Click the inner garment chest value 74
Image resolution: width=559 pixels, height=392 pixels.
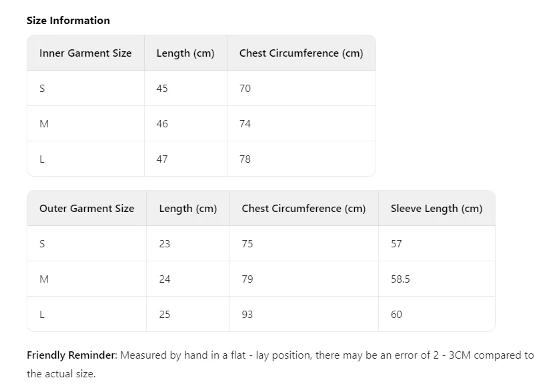click(x=245, y=124)
